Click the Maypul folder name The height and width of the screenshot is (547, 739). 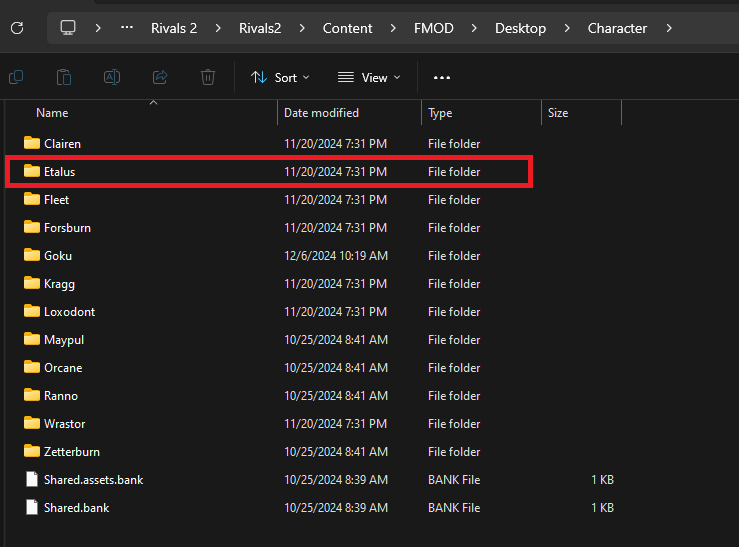pos(64,340)
